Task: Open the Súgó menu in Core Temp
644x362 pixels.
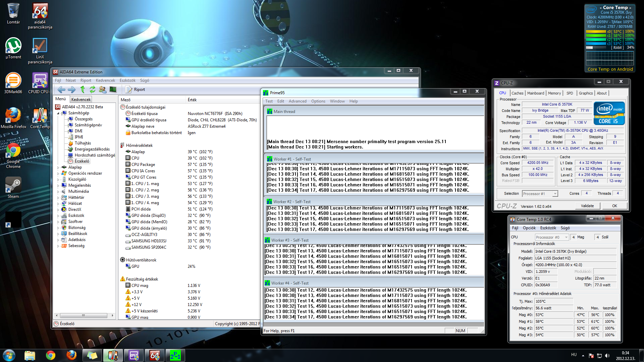Action: pyautogui.click(x=565, y=228)
